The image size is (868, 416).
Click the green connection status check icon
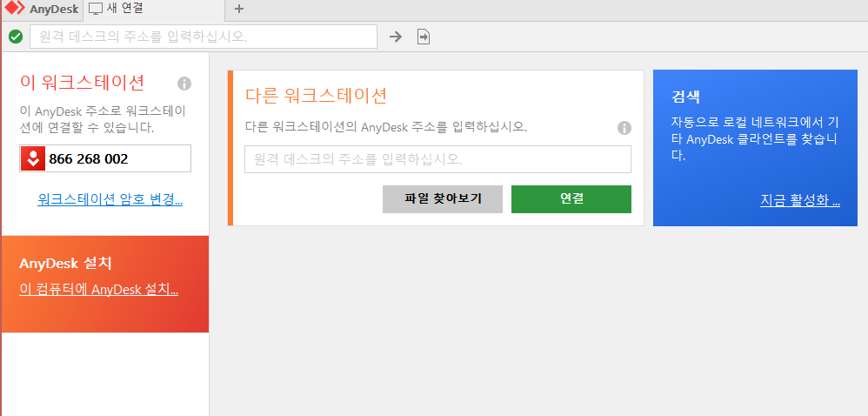click(x=16, y=37)
